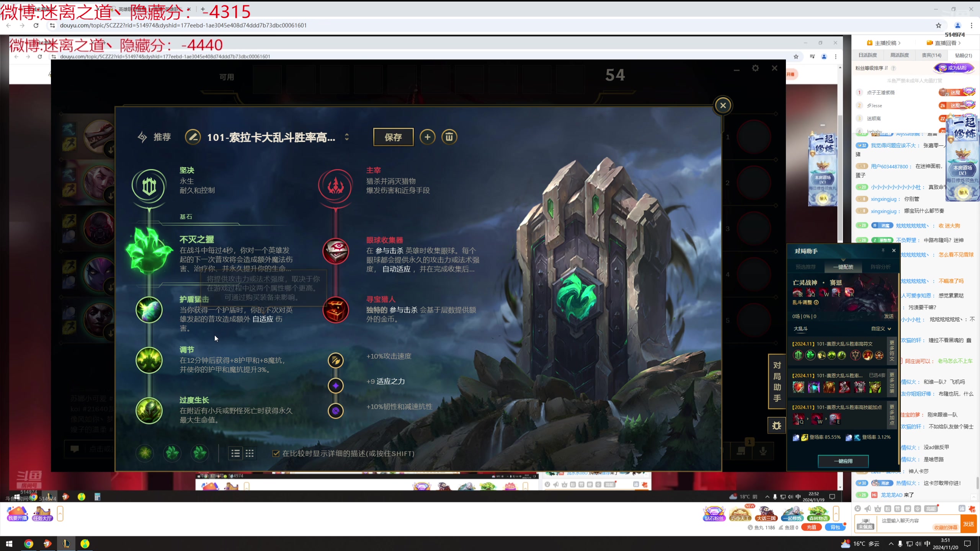The image size is (980, 551).
Task: Open the 钻石粉丝 activity icon
Action: (714, 513)
